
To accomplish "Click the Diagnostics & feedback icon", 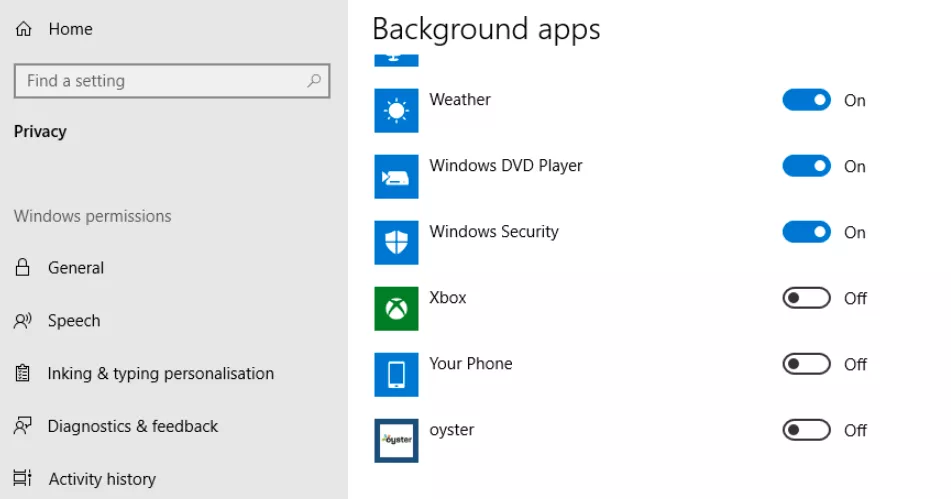I will point(22,426).
